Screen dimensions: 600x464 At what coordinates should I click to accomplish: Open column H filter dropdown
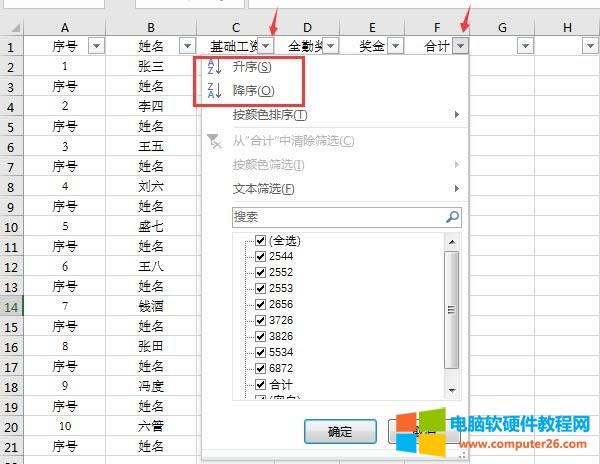[590, 46]
